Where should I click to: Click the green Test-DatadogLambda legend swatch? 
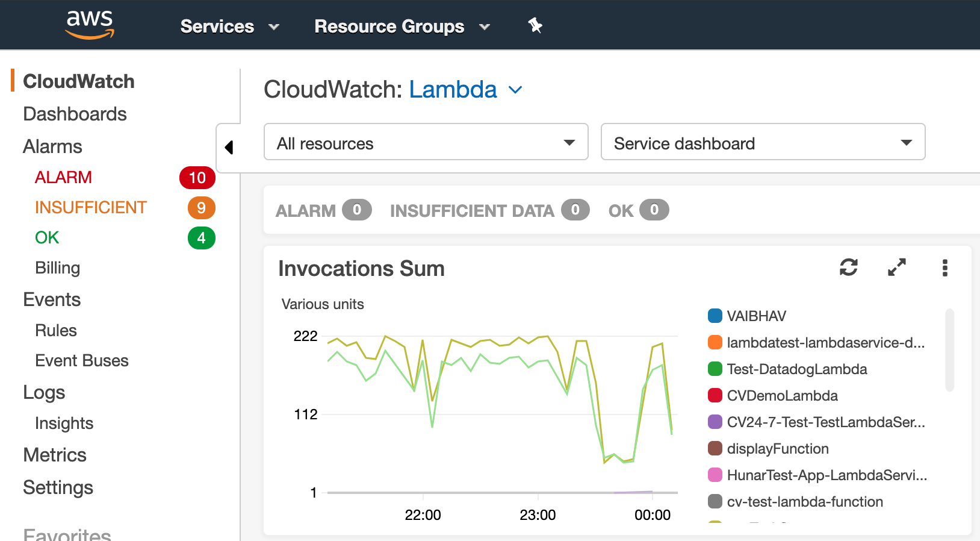[x=715, y=369]
